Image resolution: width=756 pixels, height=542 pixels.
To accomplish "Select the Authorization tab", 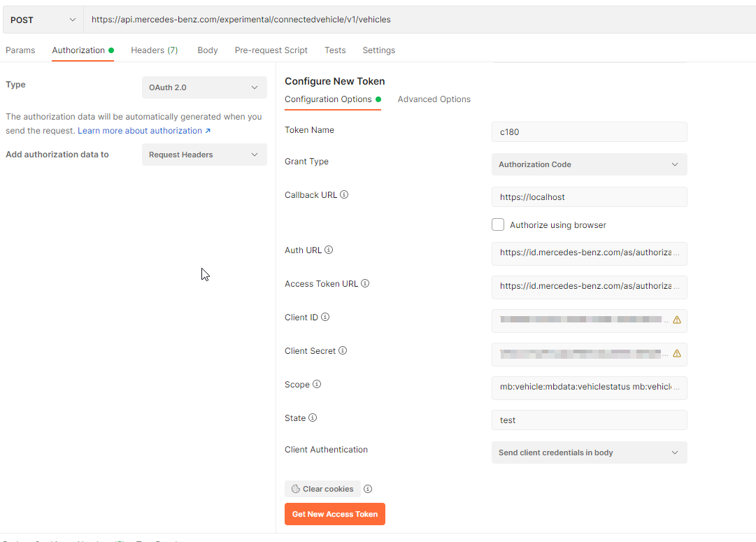I will point(83,50).
